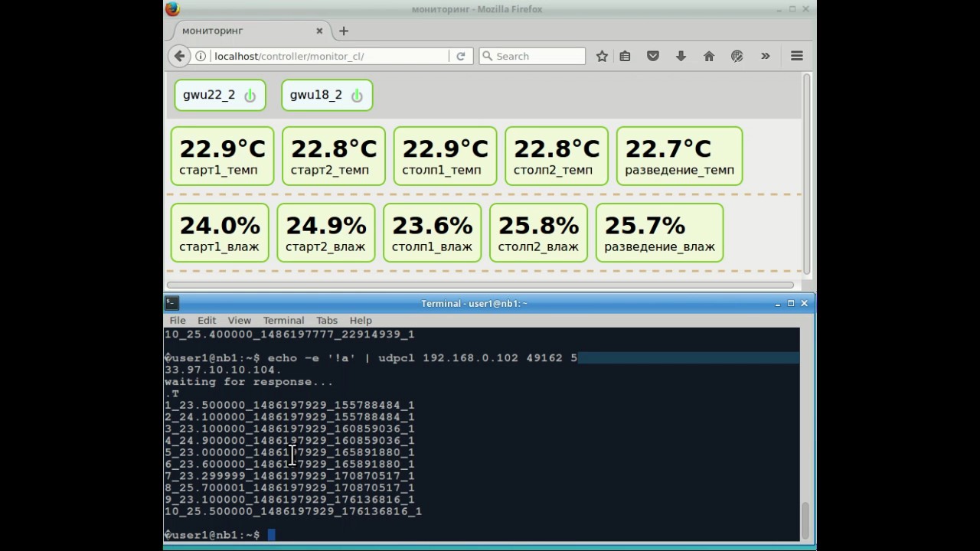Expand the toolbar overflow chevron
The height and width of the screenshot is (551, 980).
coord(765,56)
